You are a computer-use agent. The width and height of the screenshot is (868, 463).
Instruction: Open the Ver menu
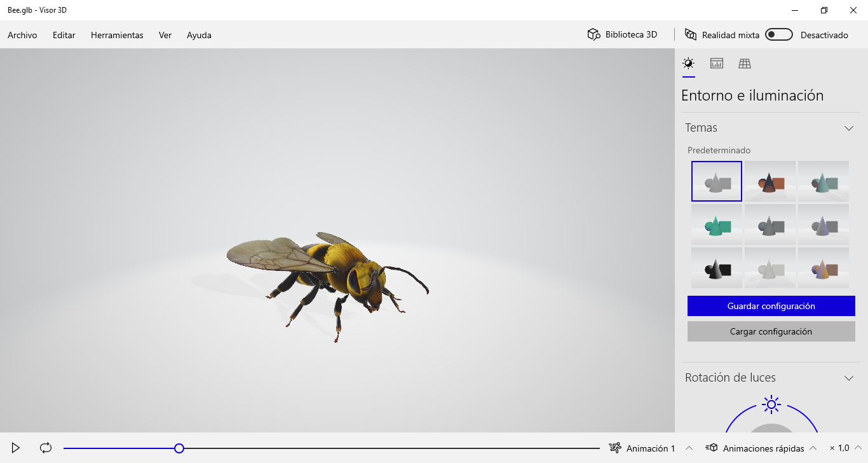click(165, 35)
